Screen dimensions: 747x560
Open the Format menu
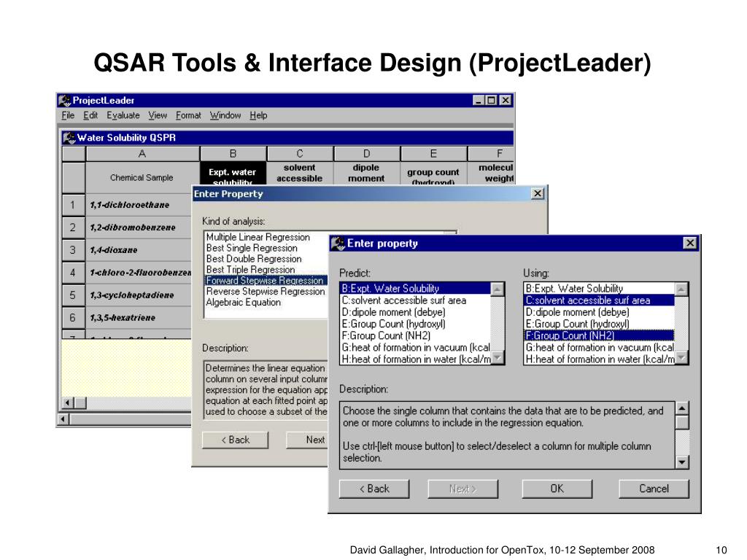coord(188,115)
